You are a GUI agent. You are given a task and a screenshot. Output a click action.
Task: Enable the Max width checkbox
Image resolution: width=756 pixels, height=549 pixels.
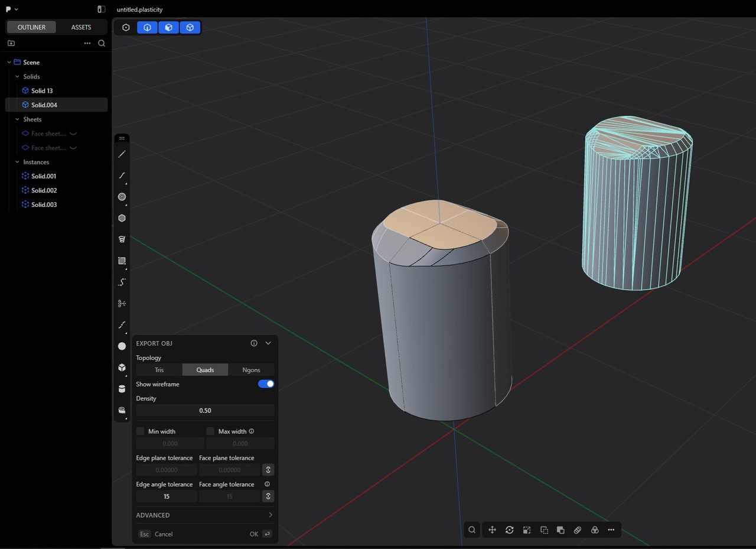[x=210, y=431]
